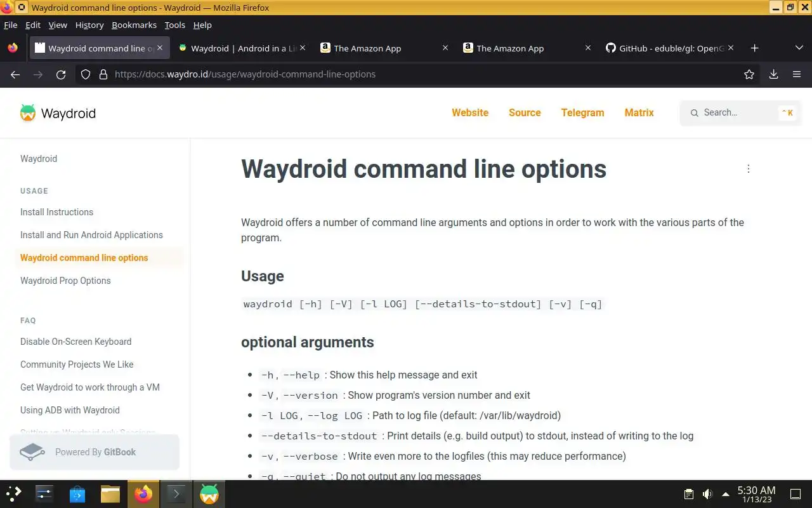Open the File menu
This screenshot has height=508, width=812.
pos(11,25)
